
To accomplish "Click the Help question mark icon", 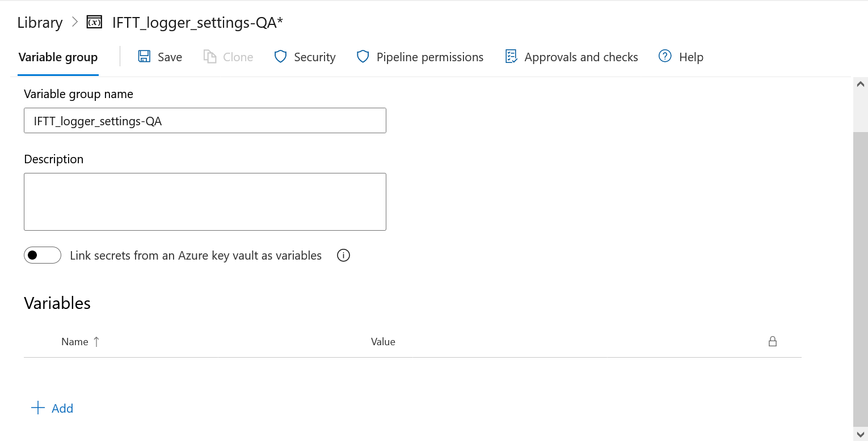I will (665, 57).
